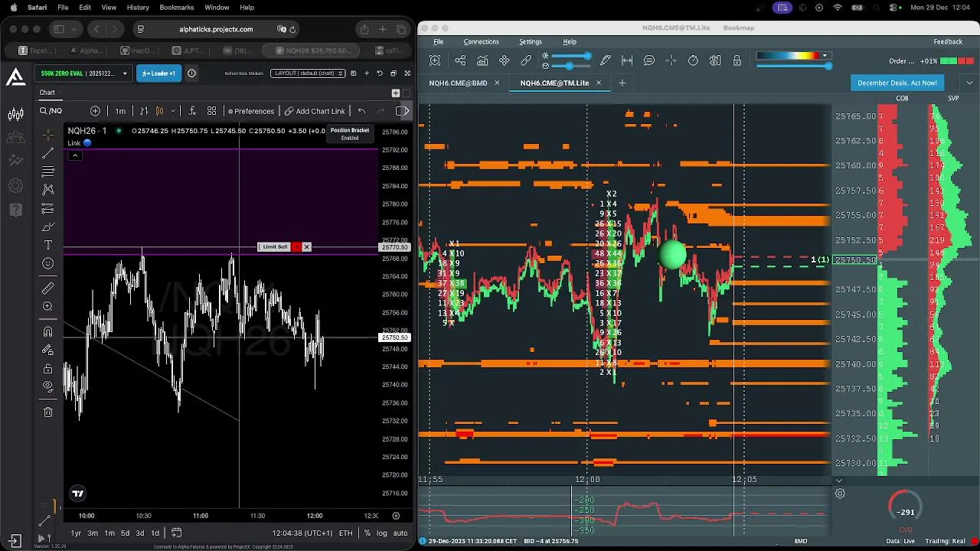Expand chart style dropdown arrow
The height and width of the screenshot is (551, 980).
172,111
